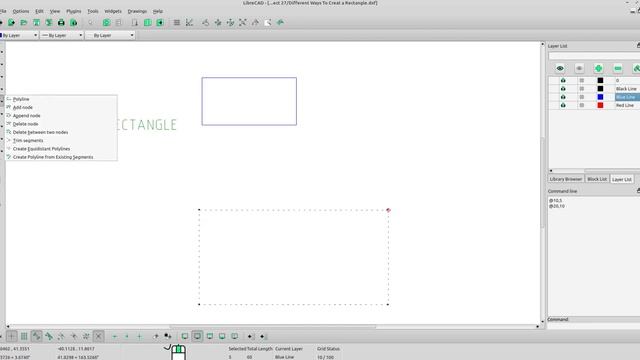
Task: Open the Edit menu
Action: [39, 11]
